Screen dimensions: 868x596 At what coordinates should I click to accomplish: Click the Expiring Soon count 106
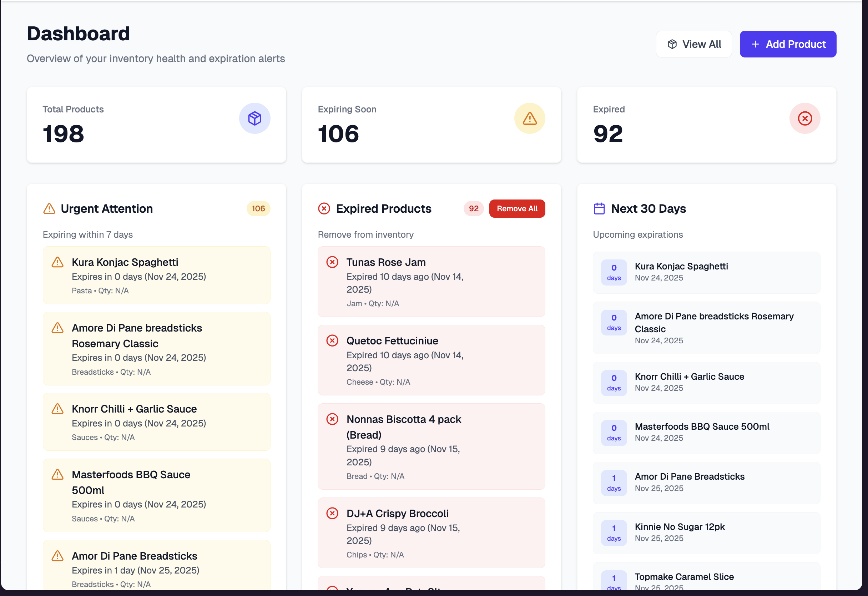[x=338, y=134]
